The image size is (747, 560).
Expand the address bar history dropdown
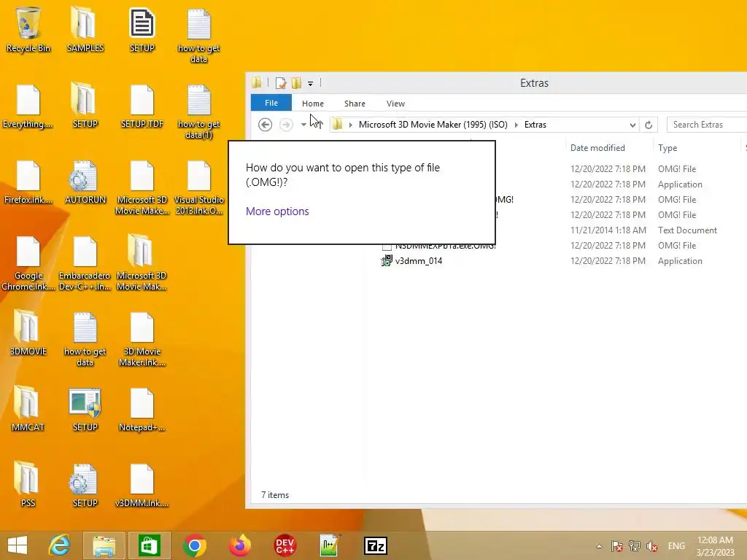[x=632, y=125]
